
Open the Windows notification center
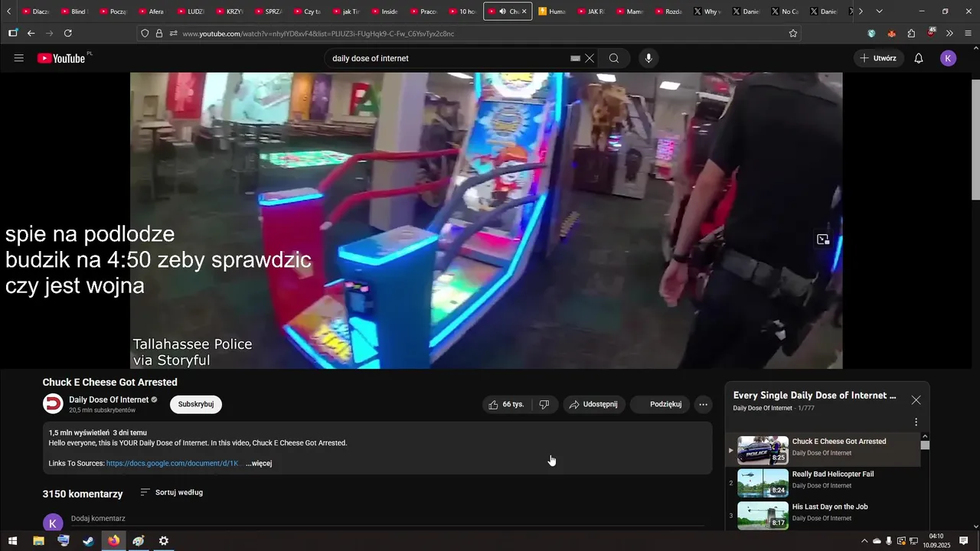pyautogui.click(x=965, y=541)
